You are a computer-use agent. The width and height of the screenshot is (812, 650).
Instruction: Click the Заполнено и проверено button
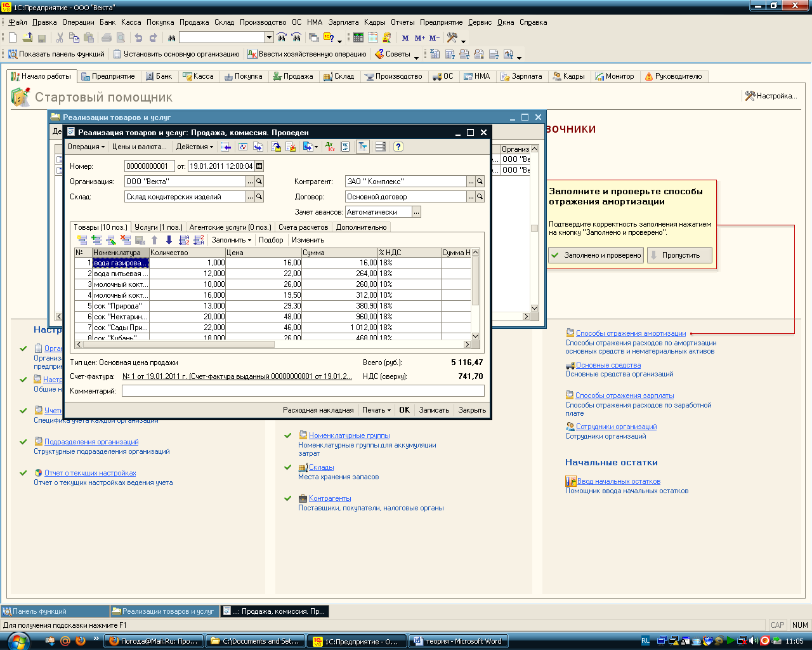coord(596,255)
